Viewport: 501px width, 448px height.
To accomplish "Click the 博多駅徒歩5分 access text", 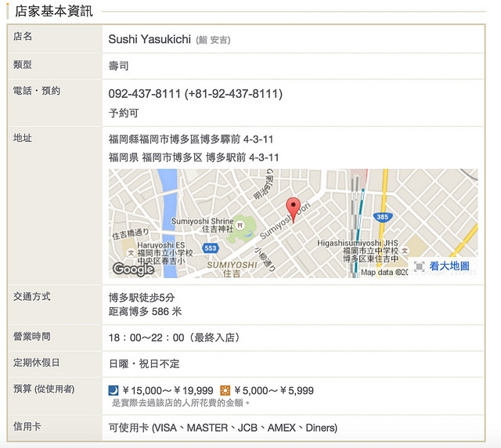I will pos(142,298).
